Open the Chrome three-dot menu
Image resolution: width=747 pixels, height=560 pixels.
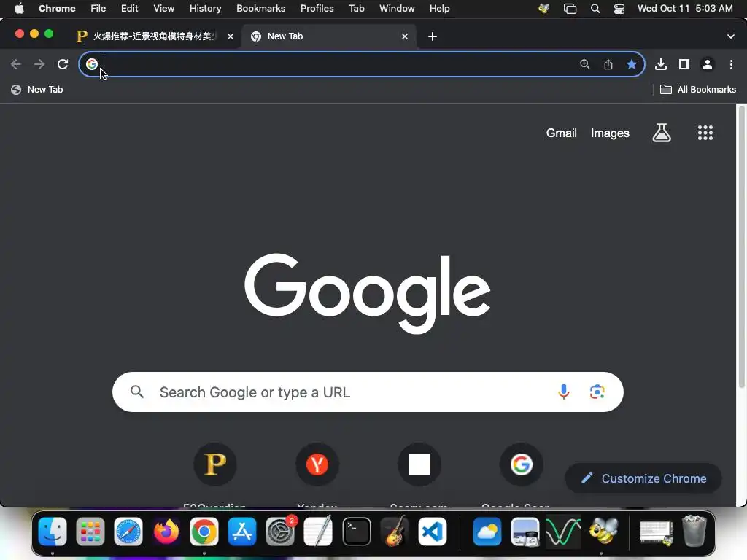pos(731,64)
